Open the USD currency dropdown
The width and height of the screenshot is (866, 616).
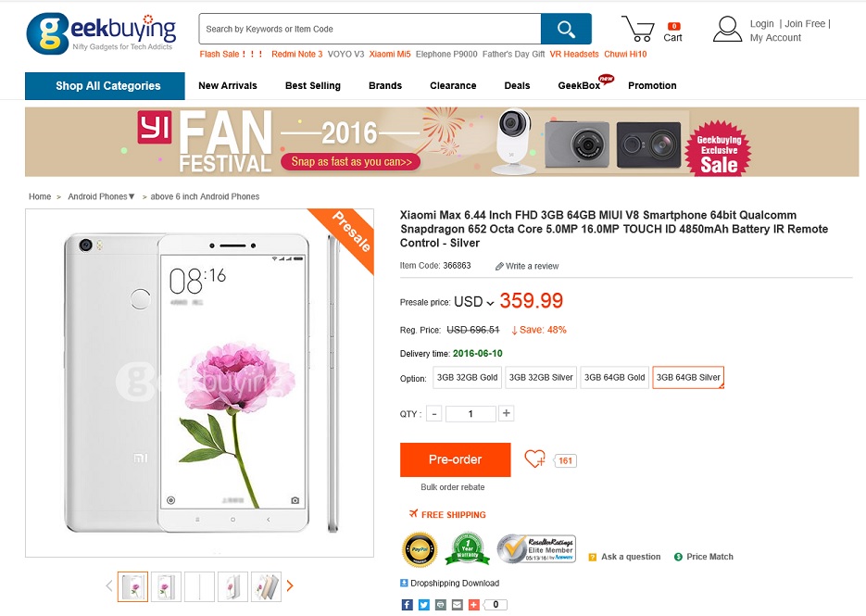474,302
